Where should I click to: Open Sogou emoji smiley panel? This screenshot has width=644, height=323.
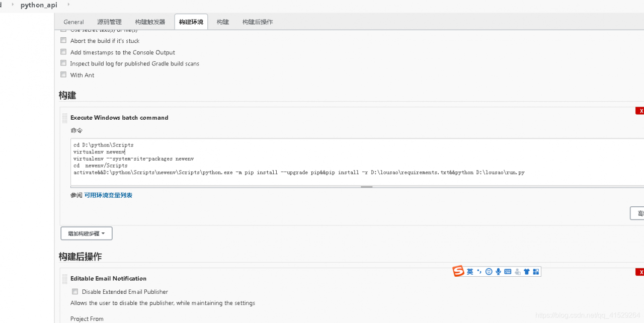point(489,272)
